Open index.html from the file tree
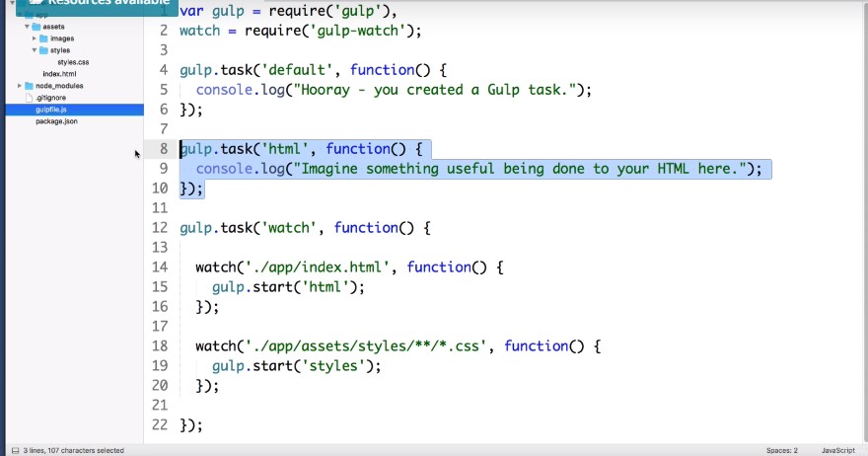This screenshot has height=456, width=868. coord(59,74)
